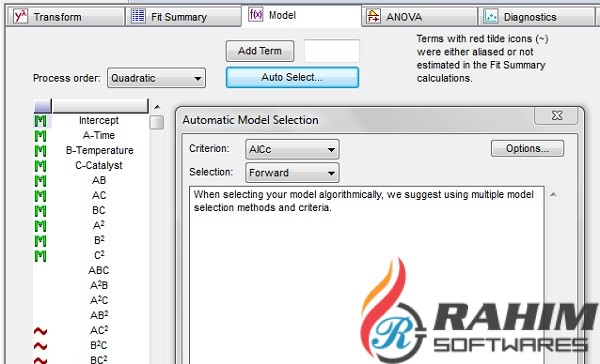
Task: Toggle the model icon for AB term
Action: pyautogui.click(x=41, y=181)
